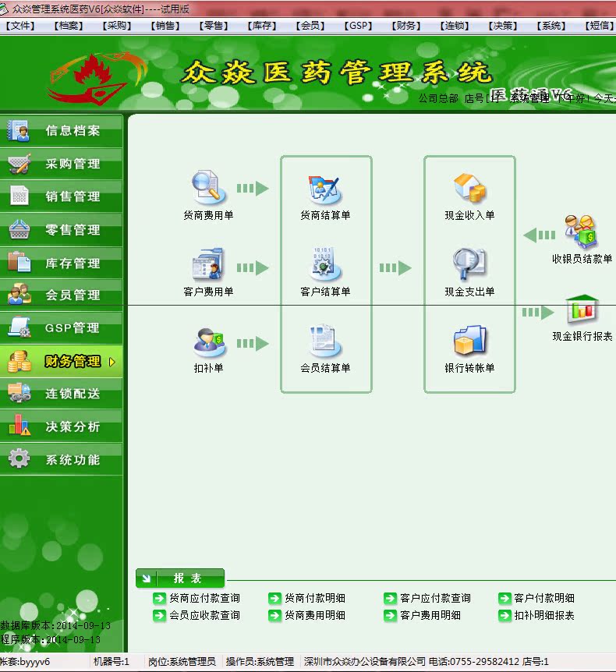Select 采购管理 sidebar label
Viewport: 616px width, 672px height.
pos(73,163)
